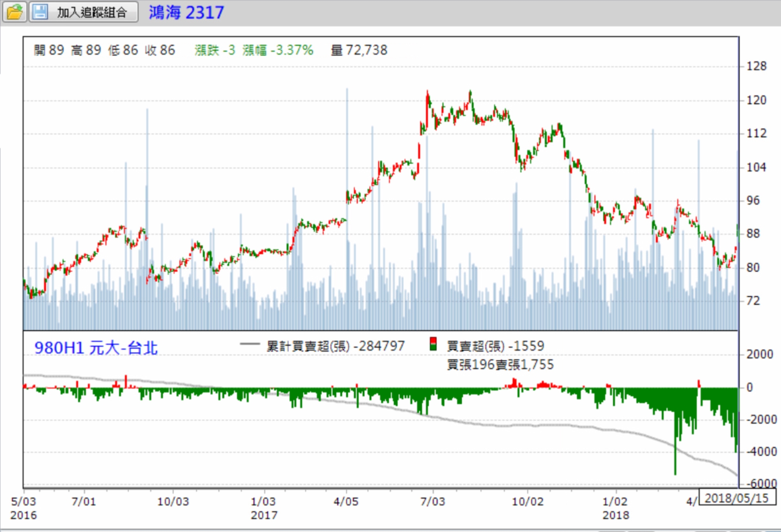Click the 7/03 date axis label

point(433,501)
